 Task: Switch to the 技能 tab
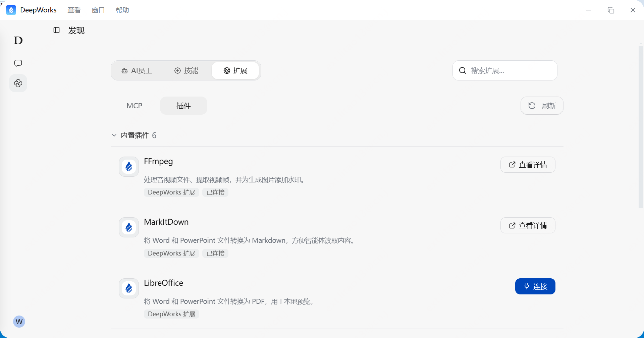pyautogui.click(x=186, y=70)
